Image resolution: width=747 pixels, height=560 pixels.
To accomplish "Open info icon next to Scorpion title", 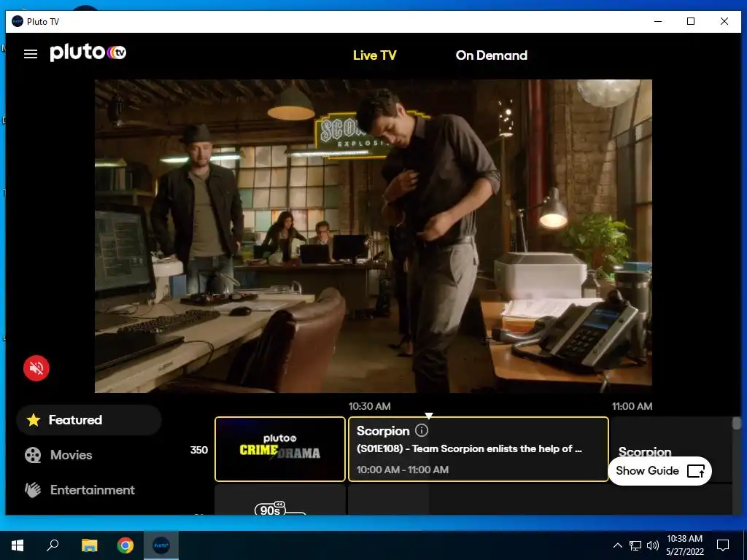I will click(x=422, y=430).
